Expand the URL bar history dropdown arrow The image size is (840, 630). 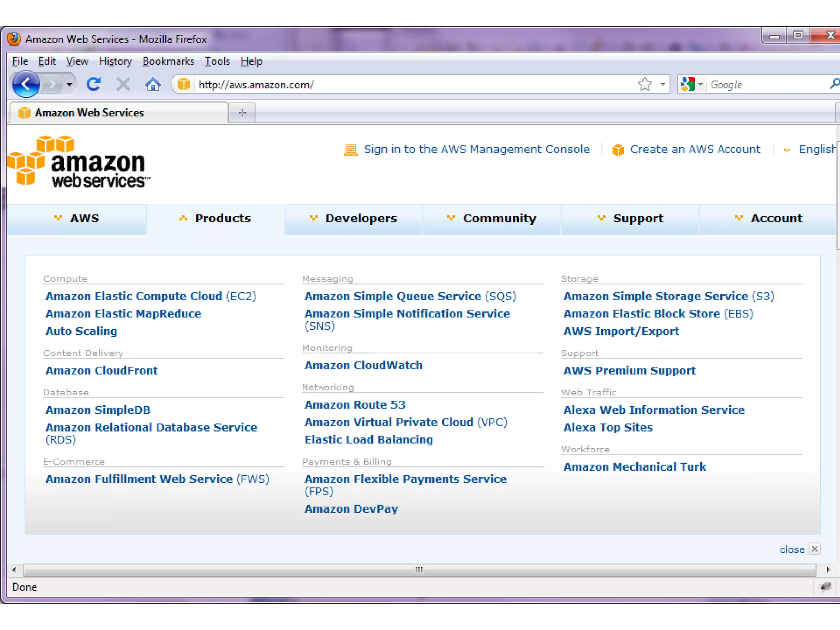tap(662, 84)
